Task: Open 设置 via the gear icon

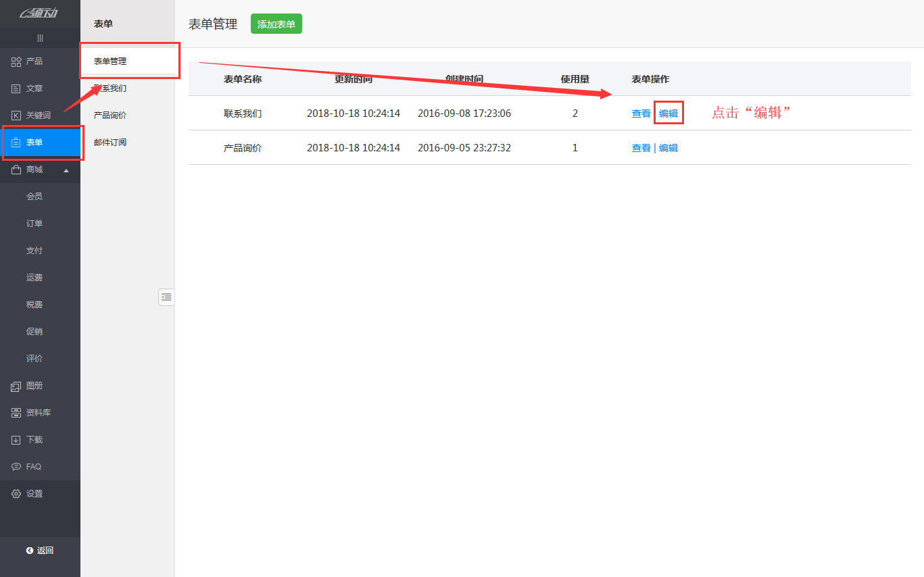Action: coord(16,494)
